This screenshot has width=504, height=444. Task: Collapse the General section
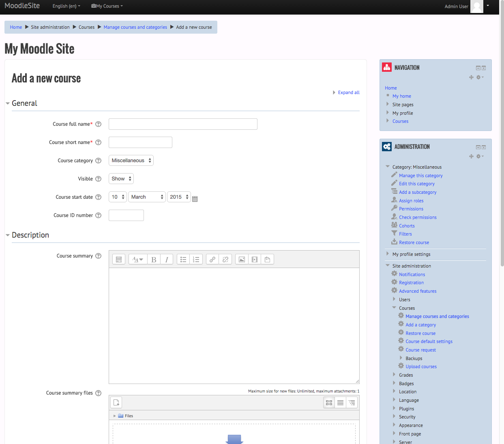24,103
